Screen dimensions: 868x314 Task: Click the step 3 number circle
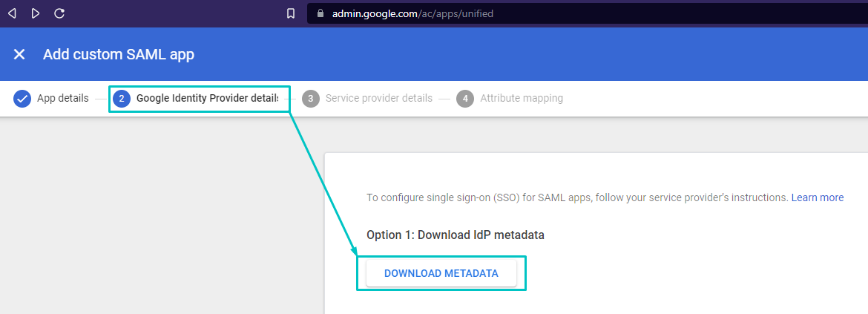tap(311, 98)
